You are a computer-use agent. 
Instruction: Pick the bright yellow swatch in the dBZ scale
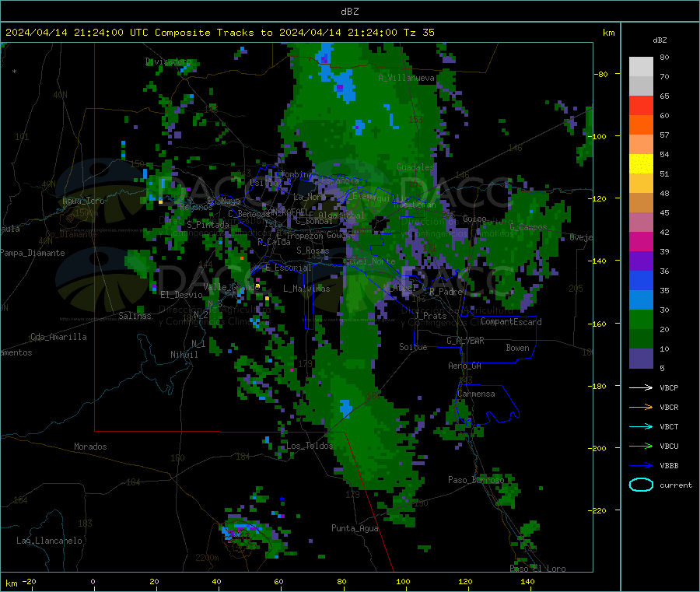(641, 164)
